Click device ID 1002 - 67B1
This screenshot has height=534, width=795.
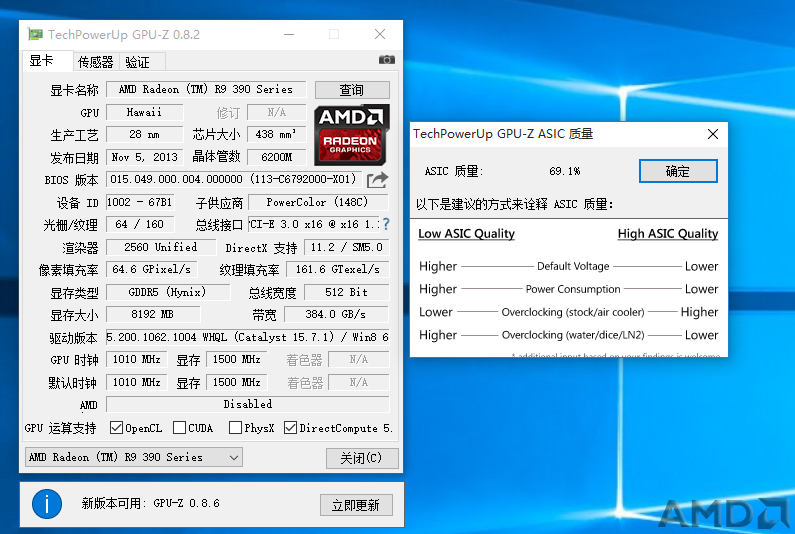(140, 202)
